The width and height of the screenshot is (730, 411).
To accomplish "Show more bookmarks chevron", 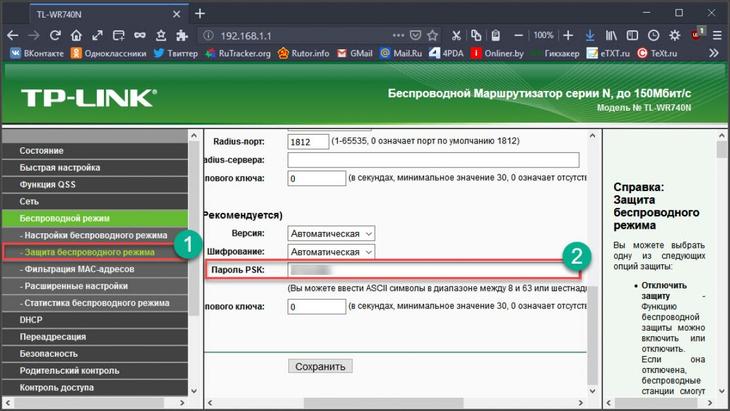I will tap(714, 53).
